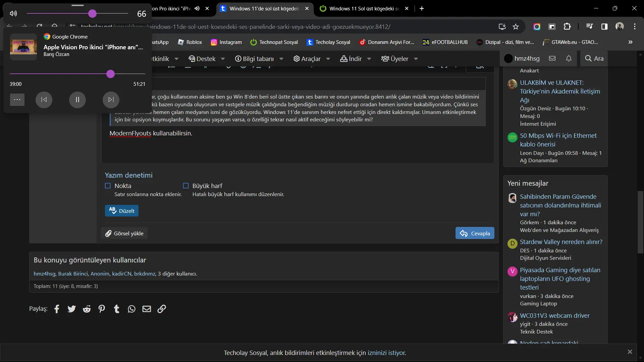Open the media control toolbar icon
Image resolution: width=644 pixels, height=362 pixels.
[x=589, y=26]
